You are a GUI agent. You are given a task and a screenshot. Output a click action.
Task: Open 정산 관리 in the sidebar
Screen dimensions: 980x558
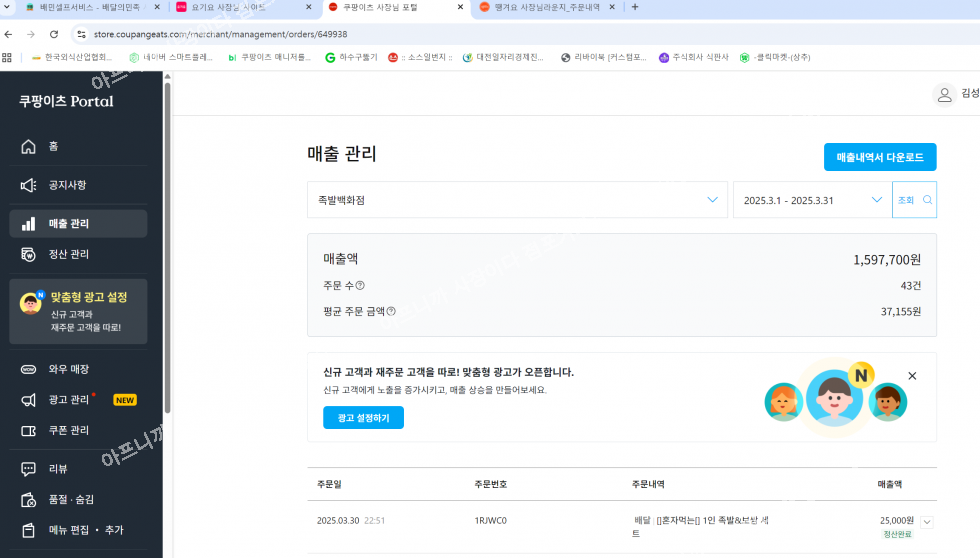pos(68,254)
